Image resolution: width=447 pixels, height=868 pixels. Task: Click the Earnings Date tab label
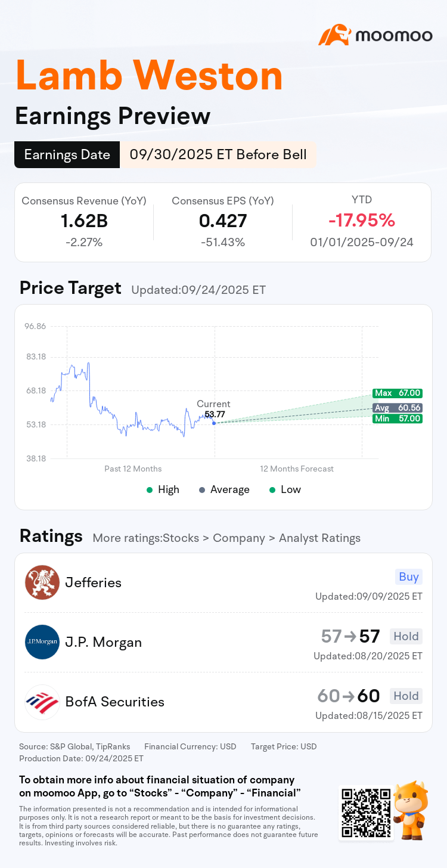pos(67,155)
